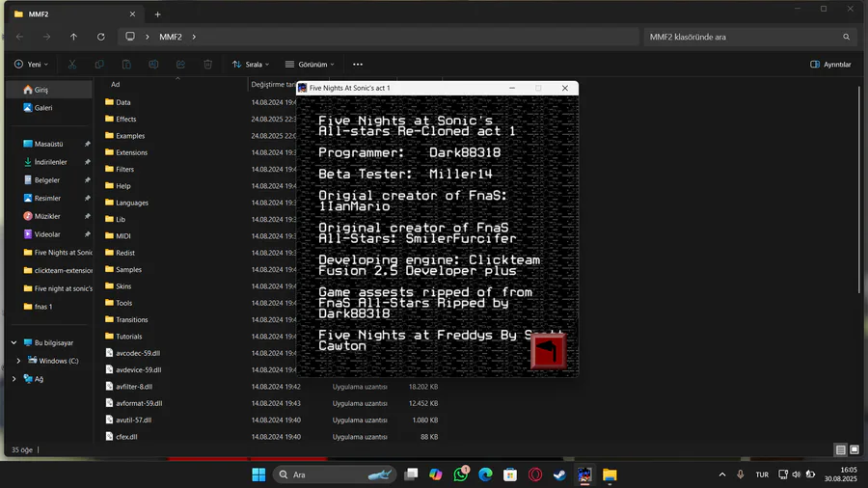Viewport: 868px width, 488px height.
Task: Open Opera browser from taskbar
Action: [x=535, y=474]
